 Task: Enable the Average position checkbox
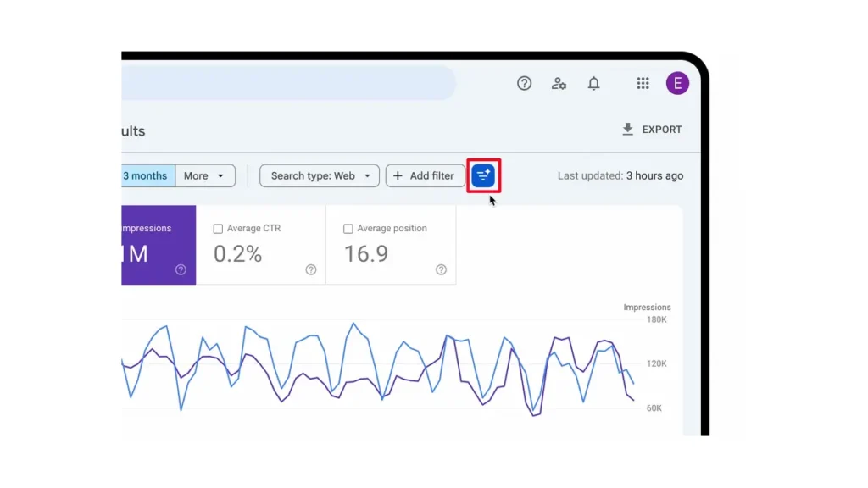(348, 229)
